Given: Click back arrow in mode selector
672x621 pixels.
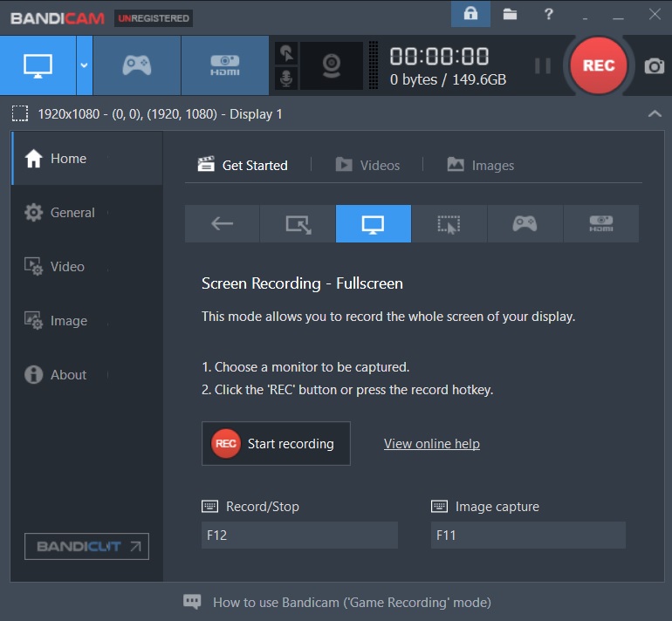Looking at the screenshot, I should (222, 223).
